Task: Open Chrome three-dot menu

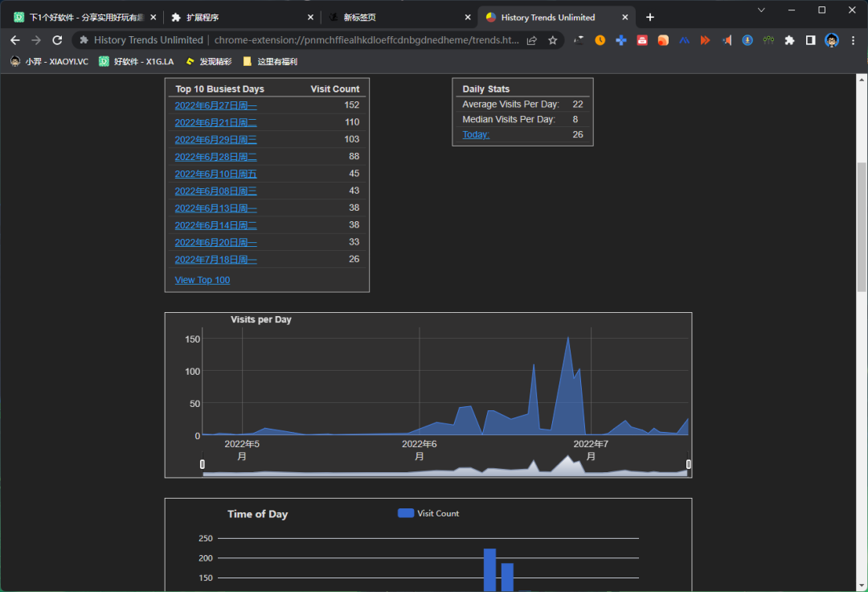Action: click(x=853, y=40)
